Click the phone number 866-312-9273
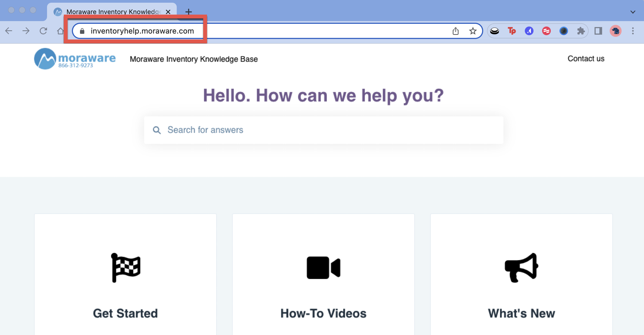 76,65
